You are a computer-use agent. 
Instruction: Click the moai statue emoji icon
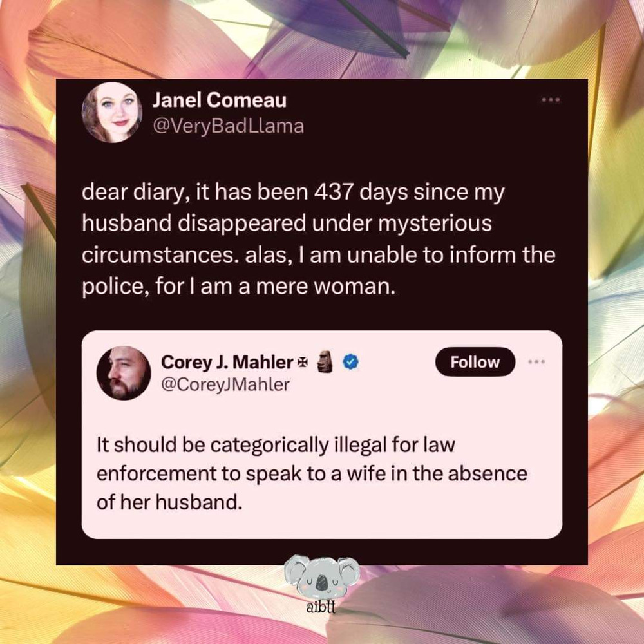point(325,361)
